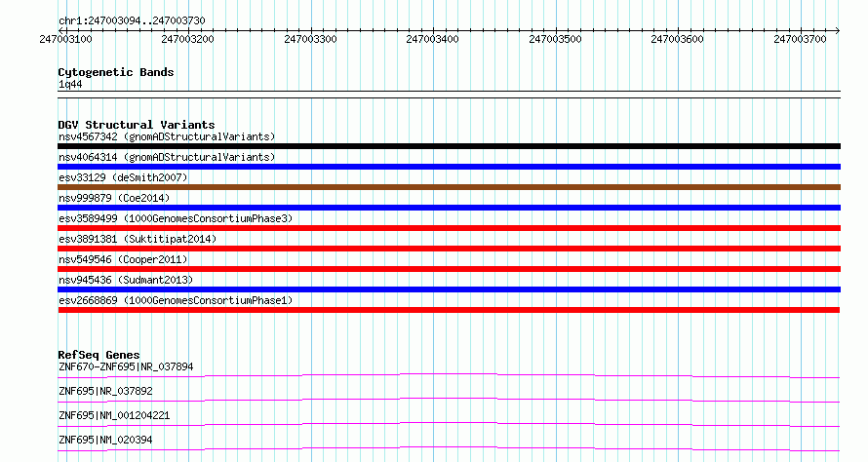868x462 pixels.
Task: Click ruler position 247003400
Action: tap(432, 39)
